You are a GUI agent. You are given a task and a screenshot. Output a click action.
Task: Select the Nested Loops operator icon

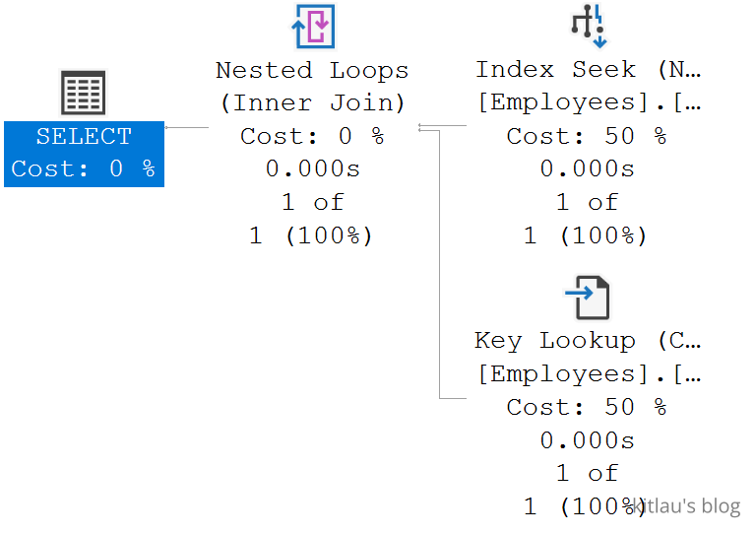pos(313,27)
